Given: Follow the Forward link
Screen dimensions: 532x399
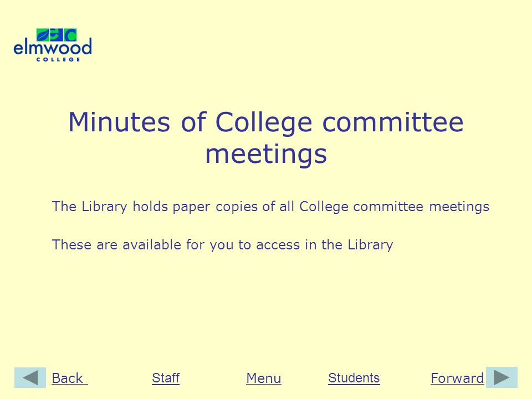Looking at the screenshot, I should 457,378.
